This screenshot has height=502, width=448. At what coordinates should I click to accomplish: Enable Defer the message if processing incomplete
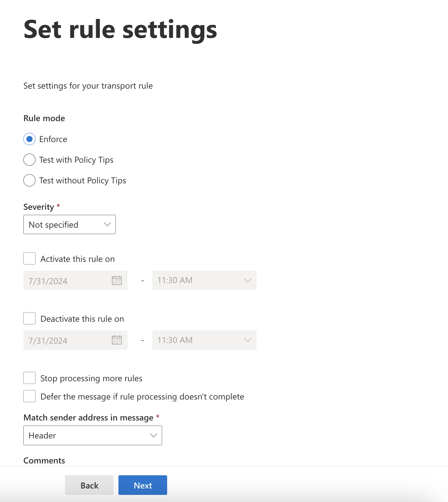coord(29,396)
